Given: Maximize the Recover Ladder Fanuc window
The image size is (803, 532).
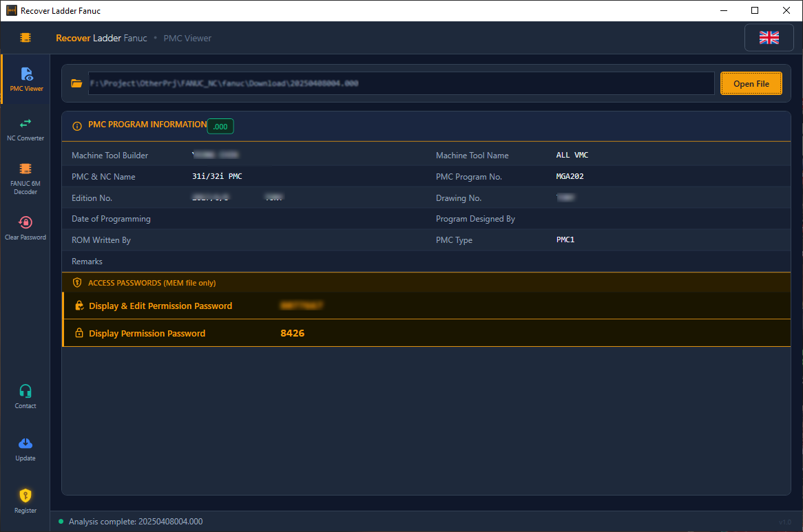Looking at the screenshot, I should [x=755, y=11].
